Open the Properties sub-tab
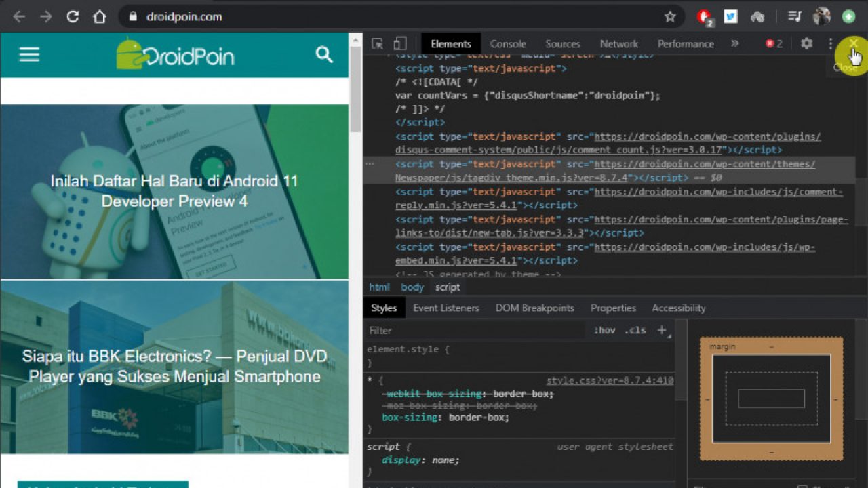This screenshot has height=488, width=868. tap(613, 308)
